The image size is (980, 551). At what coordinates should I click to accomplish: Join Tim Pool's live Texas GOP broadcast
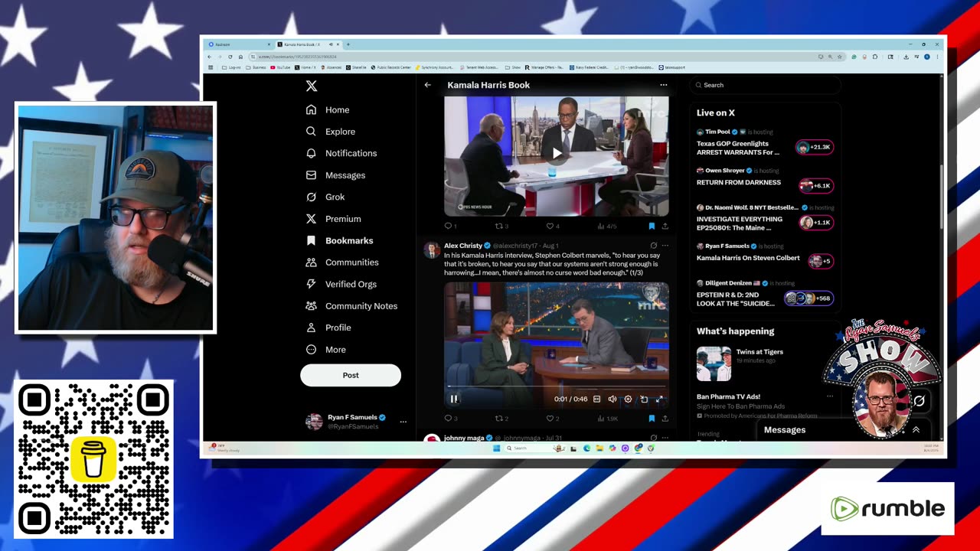[x=764, y=142]
